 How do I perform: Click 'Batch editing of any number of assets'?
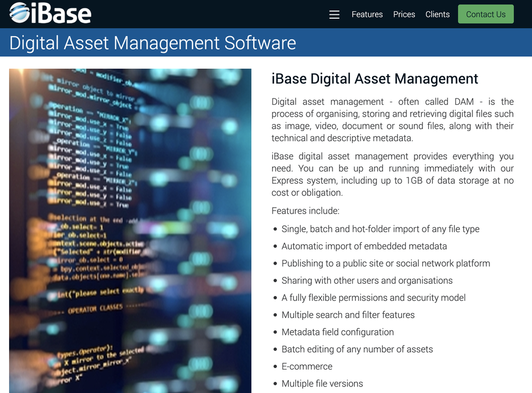tap(358, 349)
